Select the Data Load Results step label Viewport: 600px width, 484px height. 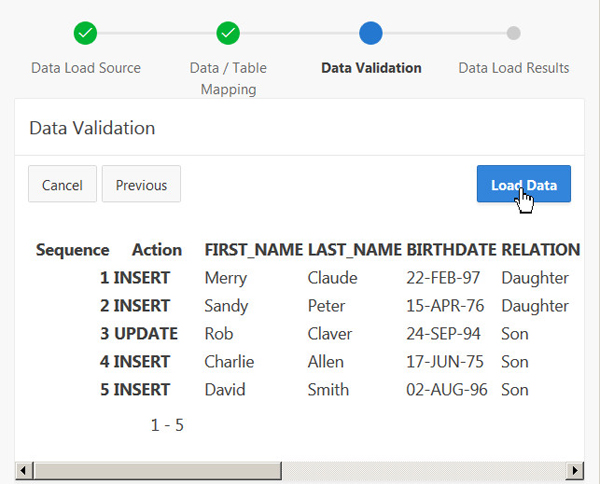tap(513, 68)
